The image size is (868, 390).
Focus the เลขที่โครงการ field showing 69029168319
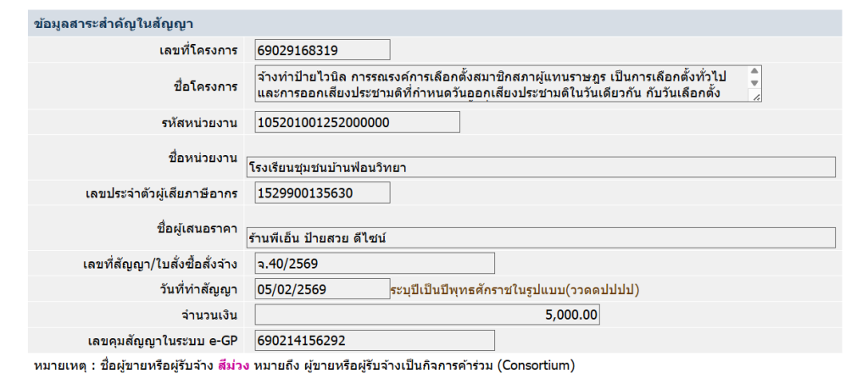323,51
